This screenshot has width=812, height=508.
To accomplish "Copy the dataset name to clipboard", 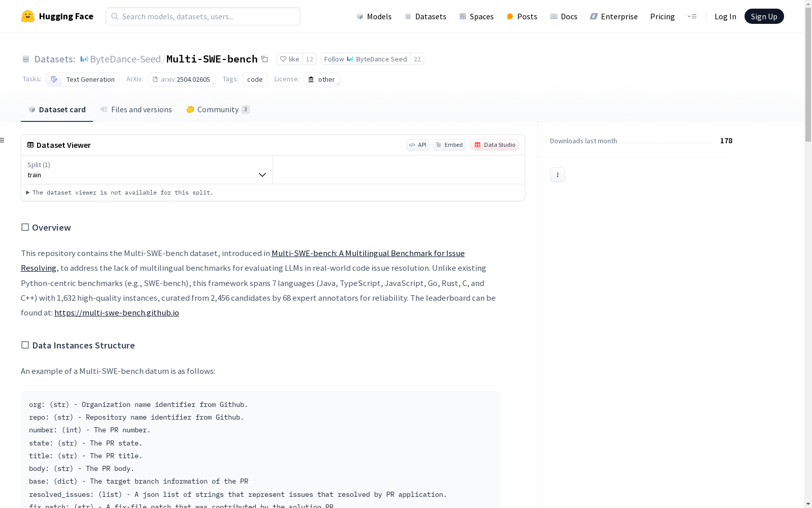I will [x=264, y=59].
